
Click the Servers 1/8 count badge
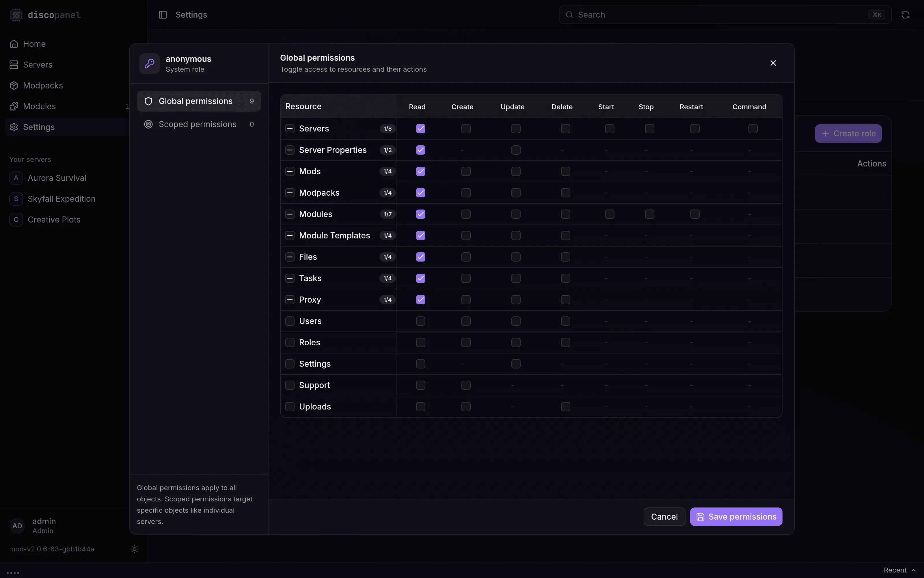[388, 129]
